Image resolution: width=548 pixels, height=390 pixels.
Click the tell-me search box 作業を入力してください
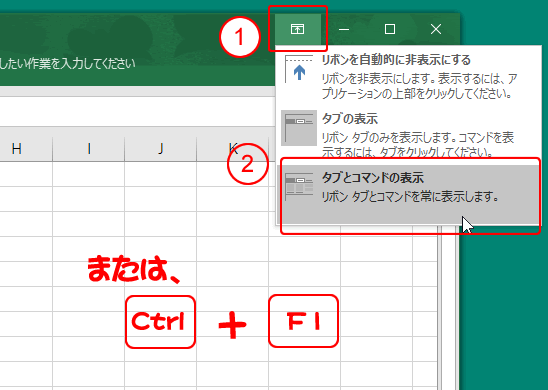click(67, 64)
